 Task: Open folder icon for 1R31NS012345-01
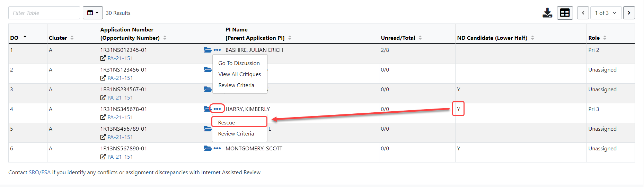(208, 50)
